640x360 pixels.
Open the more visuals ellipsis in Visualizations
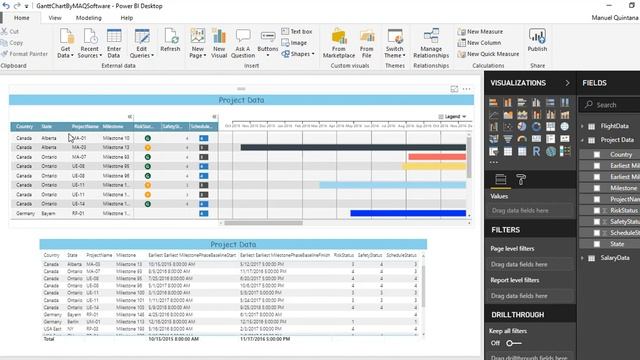(494, 162)
